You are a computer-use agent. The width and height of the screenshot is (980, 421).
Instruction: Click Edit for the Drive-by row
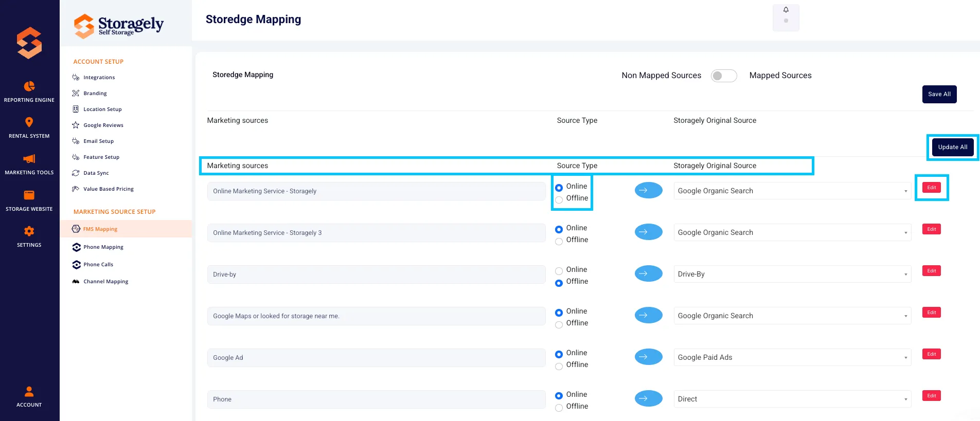tap(932, 271)
